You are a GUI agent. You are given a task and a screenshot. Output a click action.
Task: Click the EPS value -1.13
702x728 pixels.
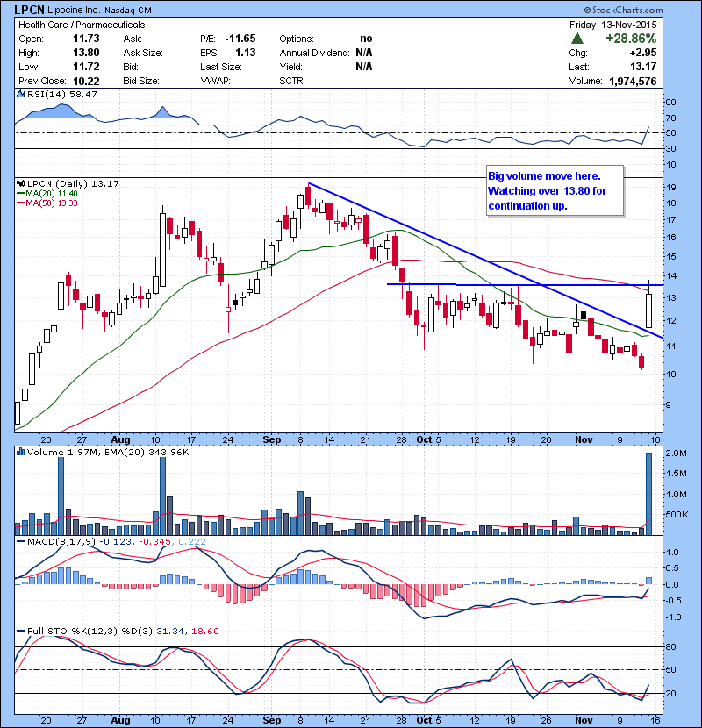243,53
